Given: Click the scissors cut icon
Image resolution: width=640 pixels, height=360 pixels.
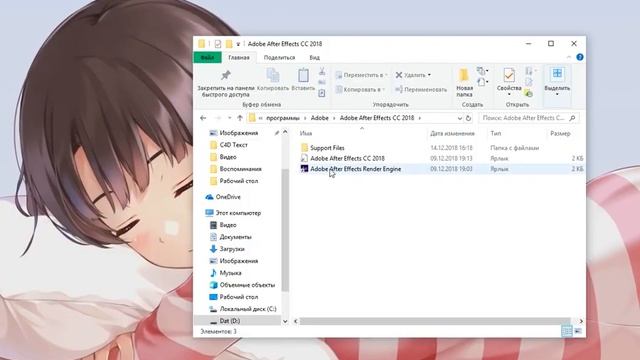Looking at the screenshot, I should 322,71.
